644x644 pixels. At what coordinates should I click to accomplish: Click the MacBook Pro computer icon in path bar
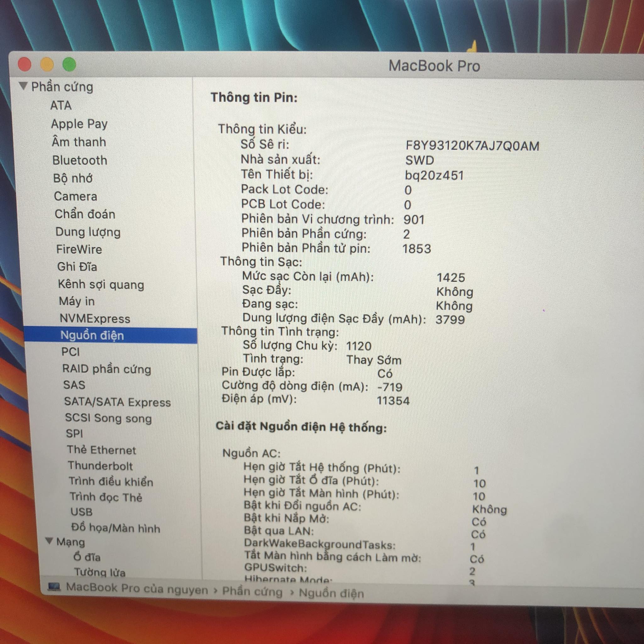[x=54, y=587]
